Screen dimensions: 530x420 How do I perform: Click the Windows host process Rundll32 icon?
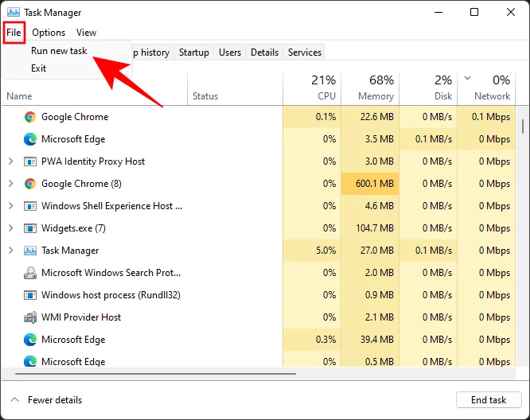(30, 295)
